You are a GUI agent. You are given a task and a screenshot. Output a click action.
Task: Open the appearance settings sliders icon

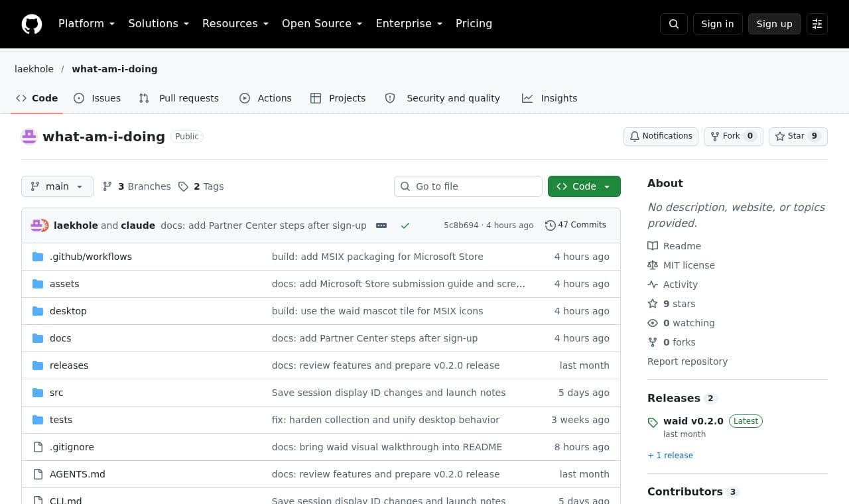pyautogui.click(x=817, y=24)
